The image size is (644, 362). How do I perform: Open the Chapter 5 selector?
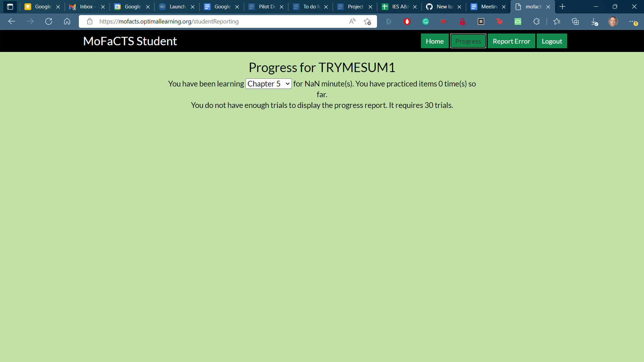click(x=268, y=83)
